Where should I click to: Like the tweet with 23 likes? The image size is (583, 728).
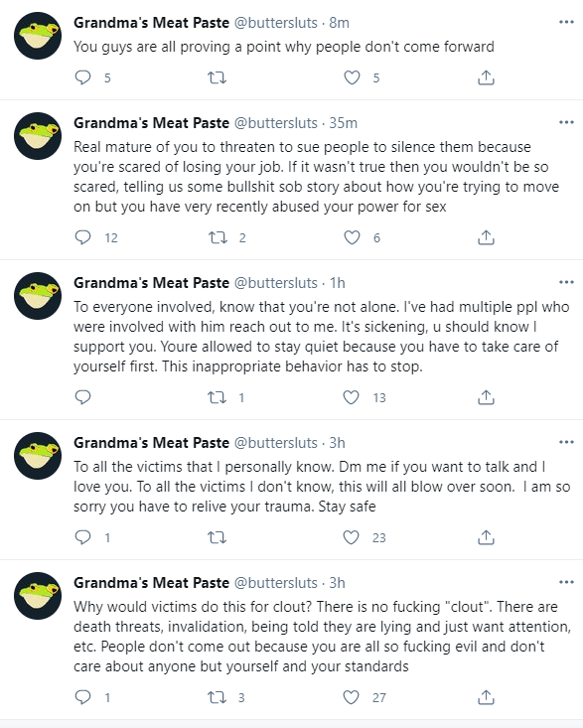[x=351, y=537]
